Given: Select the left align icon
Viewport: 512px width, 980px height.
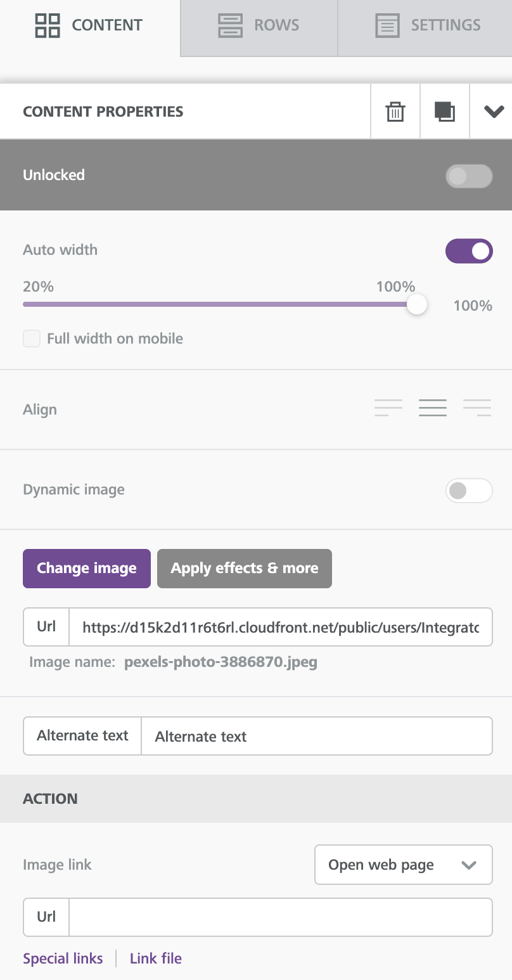Looking at the screenshot, I should (x=388, y=408).
